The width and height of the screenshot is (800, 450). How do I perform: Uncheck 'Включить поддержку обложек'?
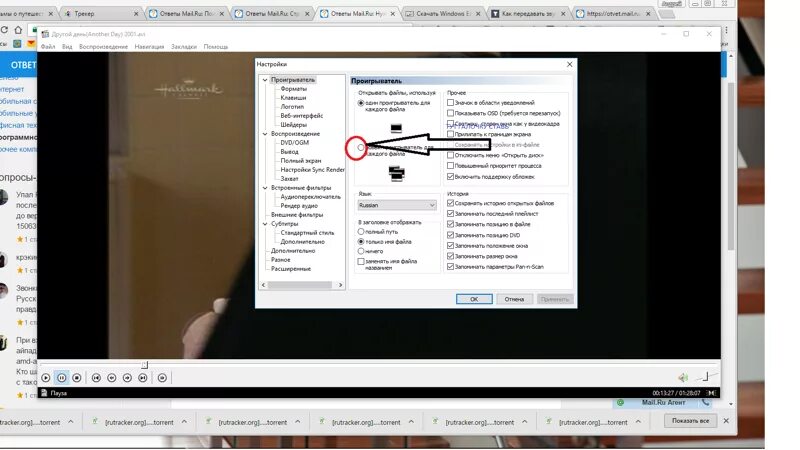point(451,177)
